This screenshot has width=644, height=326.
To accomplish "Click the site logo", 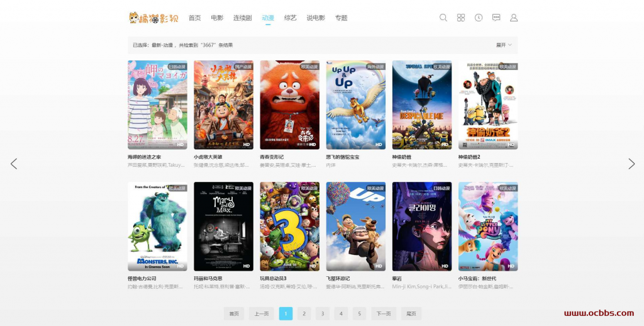I will [x=153, y=18].
